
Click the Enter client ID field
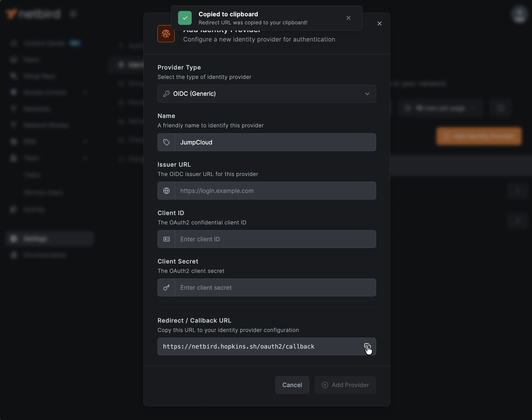[275, 239]
